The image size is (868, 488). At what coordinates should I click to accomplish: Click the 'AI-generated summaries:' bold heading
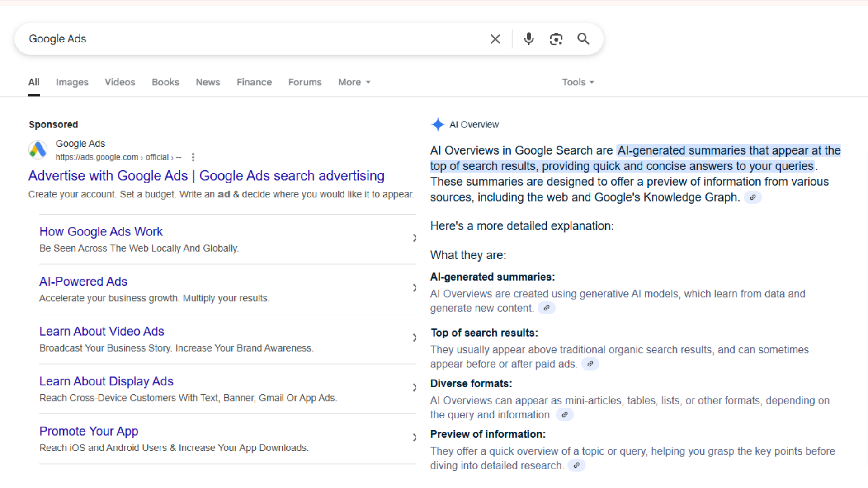pyautogui.click(x=492, y=277)
